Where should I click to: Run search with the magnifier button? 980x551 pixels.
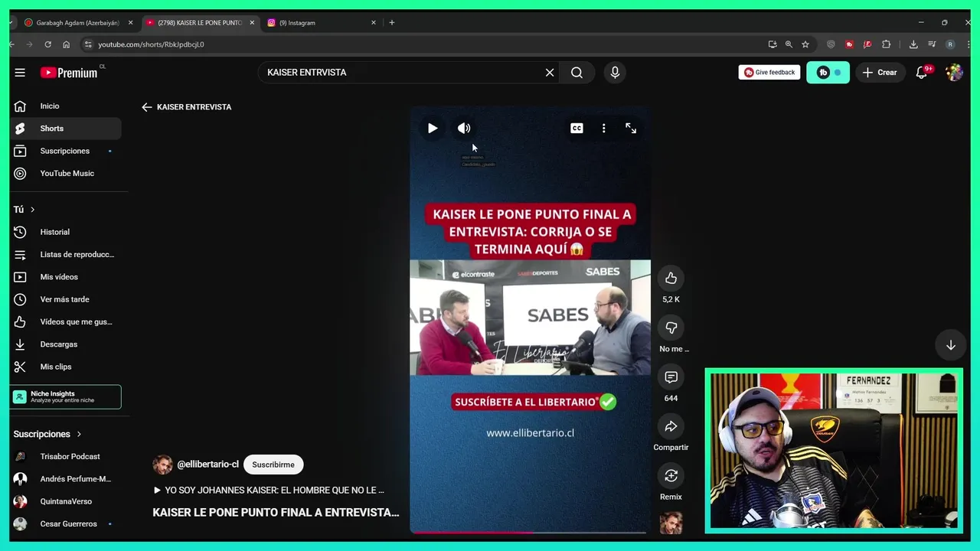point(577,72)
